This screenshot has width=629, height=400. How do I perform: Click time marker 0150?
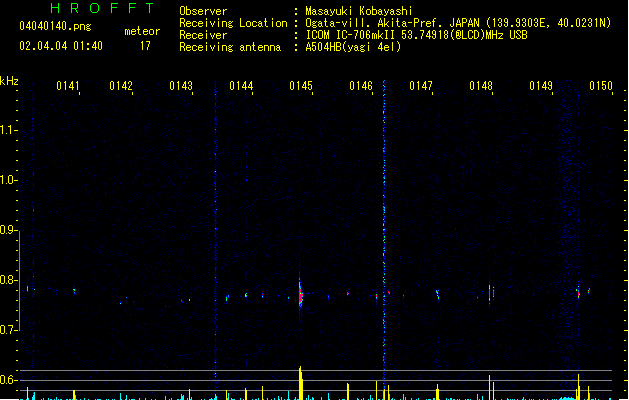[x=601, y=86]
